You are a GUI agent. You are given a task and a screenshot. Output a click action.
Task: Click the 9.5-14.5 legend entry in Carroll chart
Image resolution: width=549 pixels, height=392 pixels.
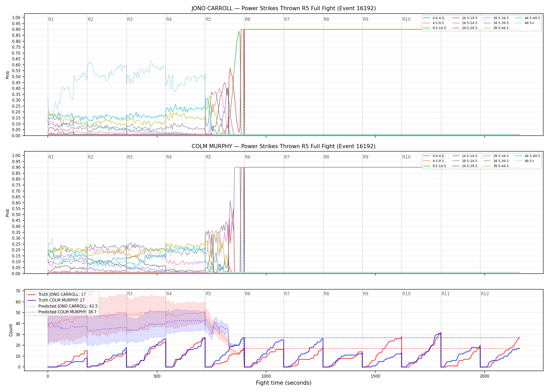tap(434, 28)
